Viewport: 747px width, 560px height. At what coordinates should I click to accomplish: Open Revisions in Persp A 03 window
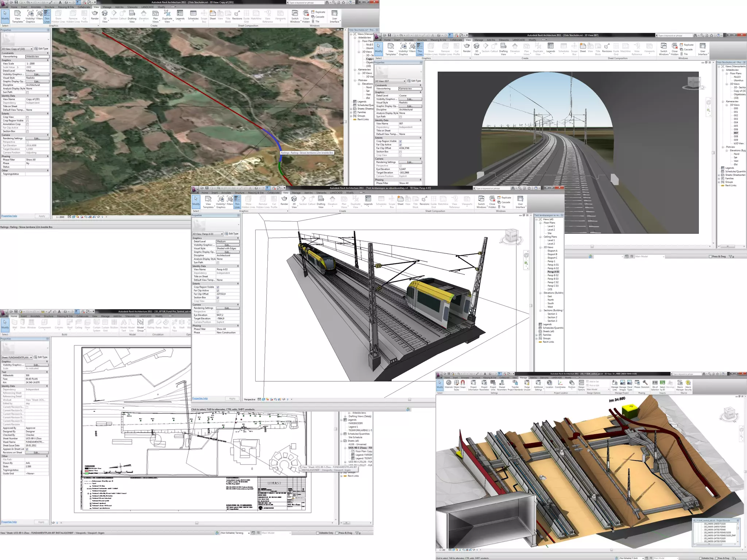425,201
